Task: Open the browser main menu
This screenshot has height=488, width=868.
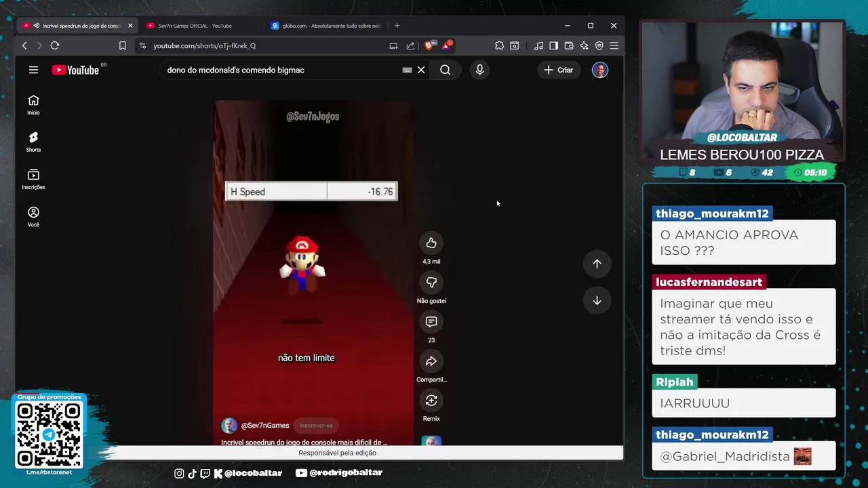Action: [614, 45]
